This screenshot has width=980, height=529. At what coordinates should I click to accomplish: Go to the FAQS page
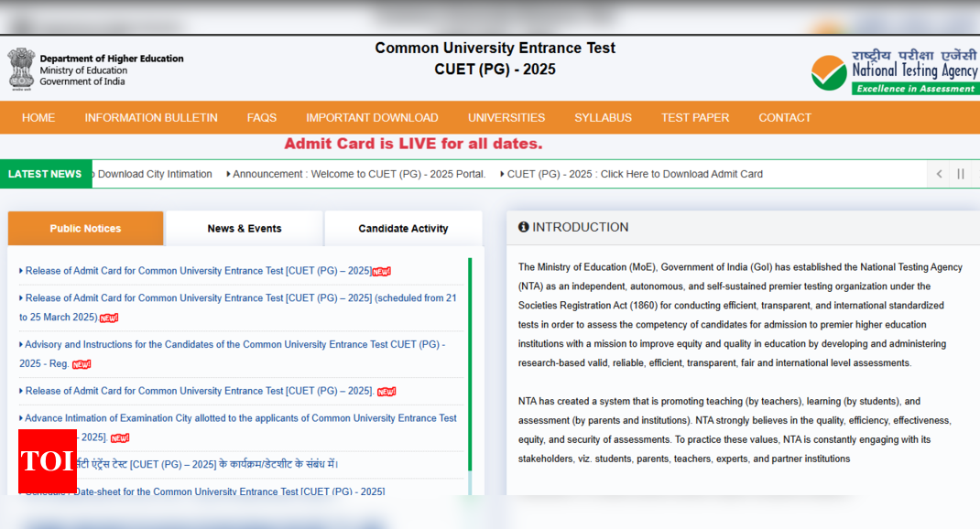click(262, 117)
